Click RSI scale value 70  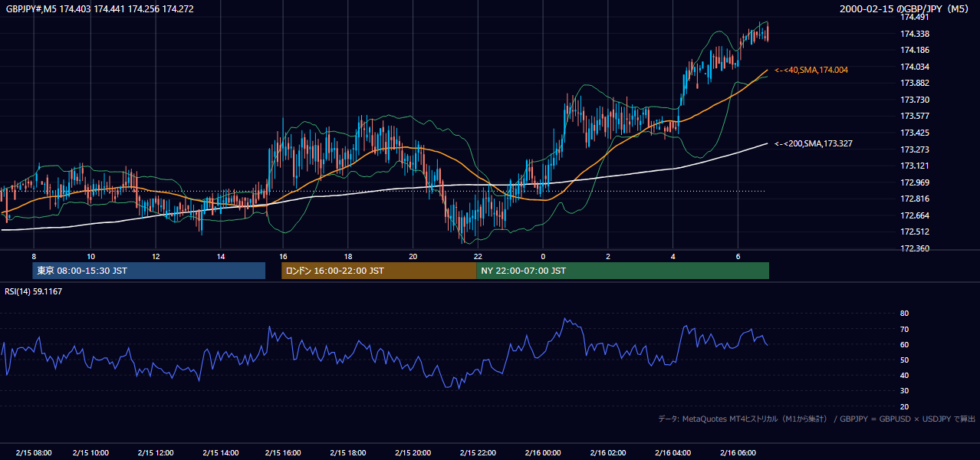point(904,329)
